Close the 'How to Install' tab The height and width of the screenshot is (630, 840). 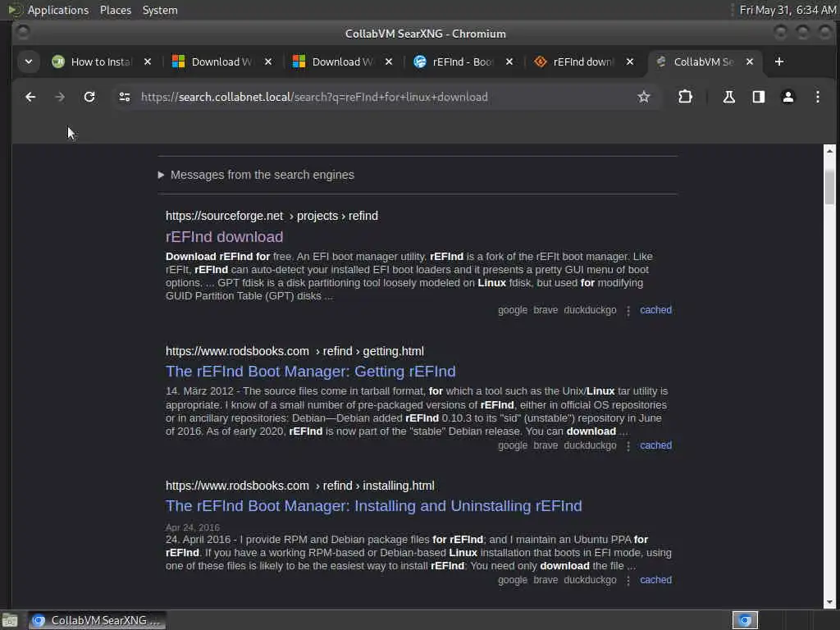click(148, 62)
